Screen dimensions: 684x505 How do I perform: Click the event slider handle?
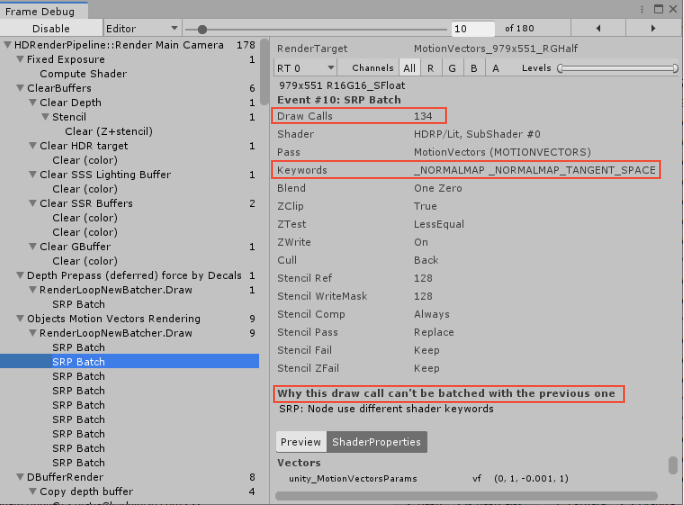202,29
